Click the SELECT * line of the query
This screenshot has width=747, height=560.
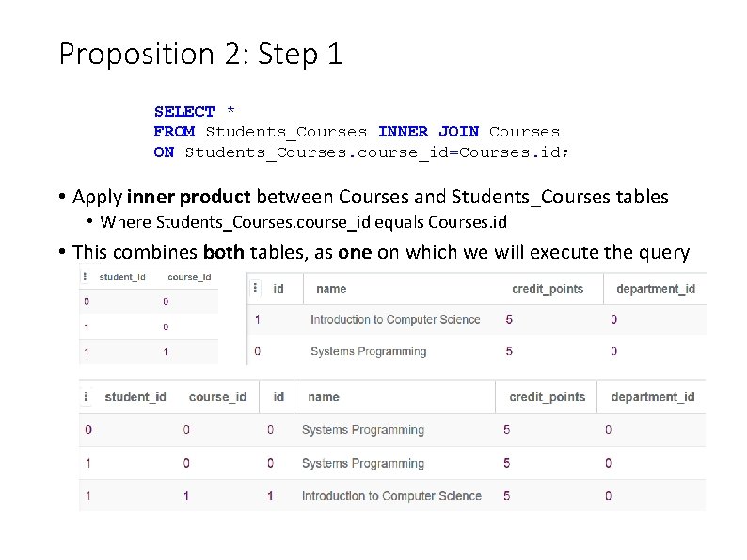pyautogui.click(x=194, y=112)
